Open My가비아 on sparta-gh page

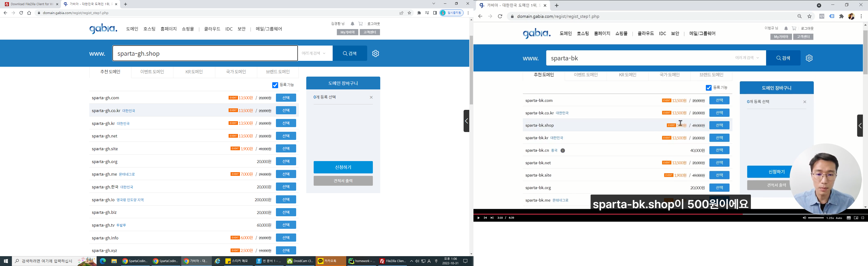pyautogui.click(x=347, y=32)
